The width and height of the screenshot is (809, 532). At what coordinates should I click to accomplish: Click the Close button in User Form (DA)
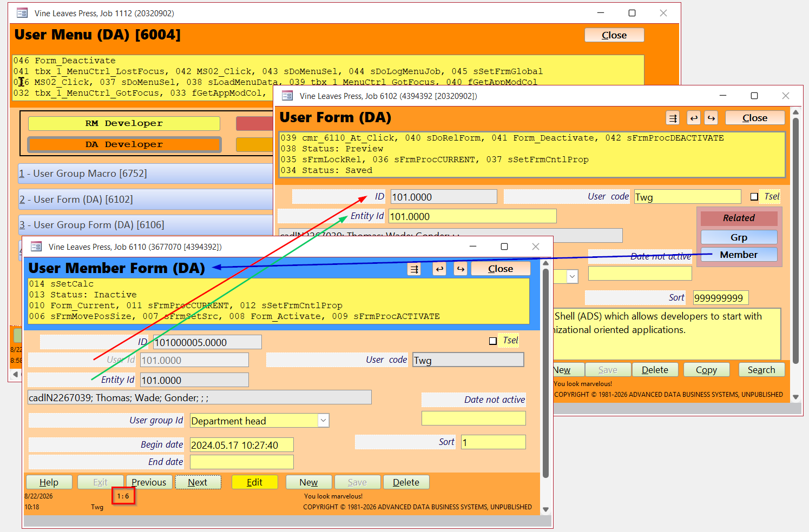pos(755,118)
